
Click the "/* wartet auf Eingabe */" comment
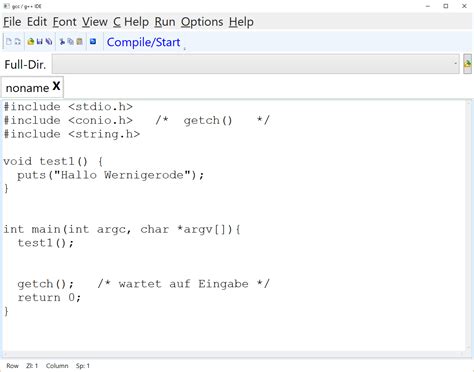(183, 284)
